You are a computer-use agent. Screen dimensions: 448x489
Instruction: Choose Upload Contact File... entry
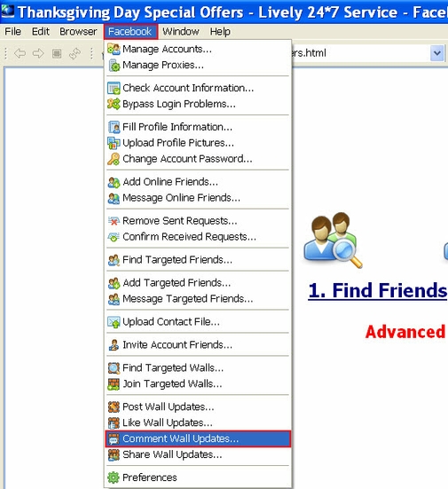pyautogui.click(x=198, y=322)
